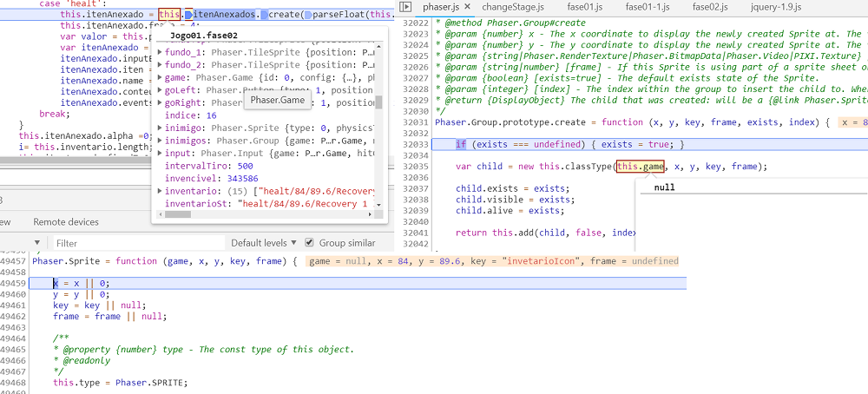Image resolution: width=868 pixels, height=394 pixels.
Task: Click highlighted 'this' before itenAnexados
Action: (169, 15)
